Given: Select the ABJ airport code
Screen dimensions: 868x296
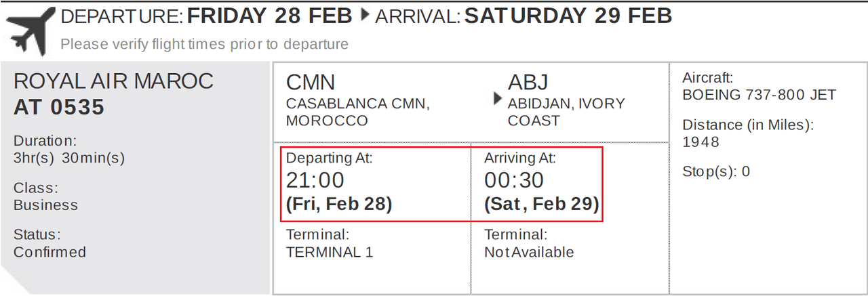Looking at the screenshot, I should (x=528, y=83).
